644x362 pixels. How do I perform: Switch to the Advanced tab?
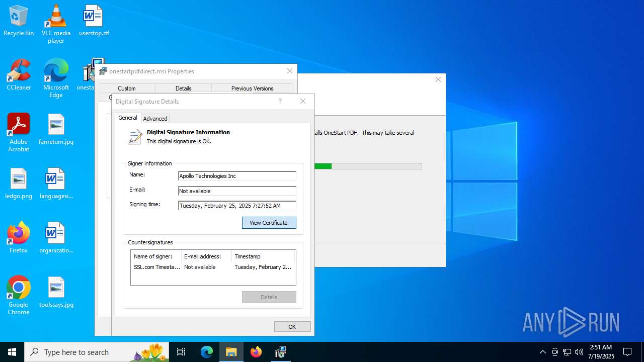[x=155, y=119]
